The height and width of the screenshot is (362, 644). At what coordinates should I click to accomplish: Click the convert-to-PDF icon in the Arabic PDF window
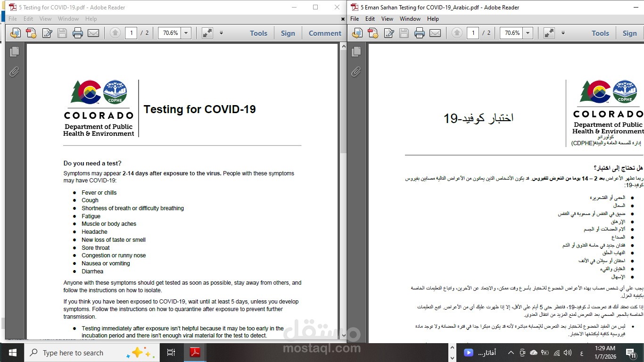click(357, 33)
